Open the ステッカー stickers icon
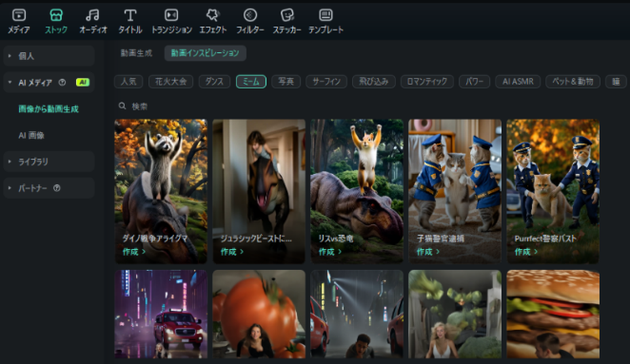630x364 pixels. click(286, 15)
